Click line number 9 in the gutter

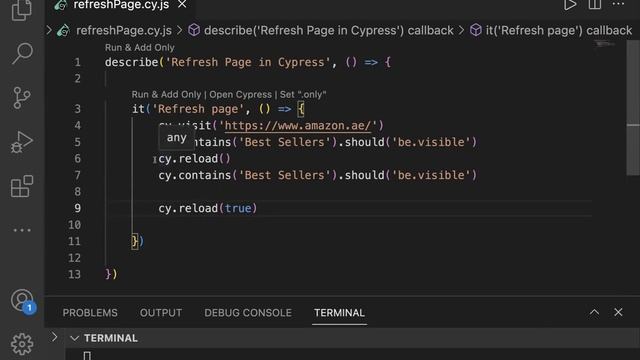pos(78,208)
